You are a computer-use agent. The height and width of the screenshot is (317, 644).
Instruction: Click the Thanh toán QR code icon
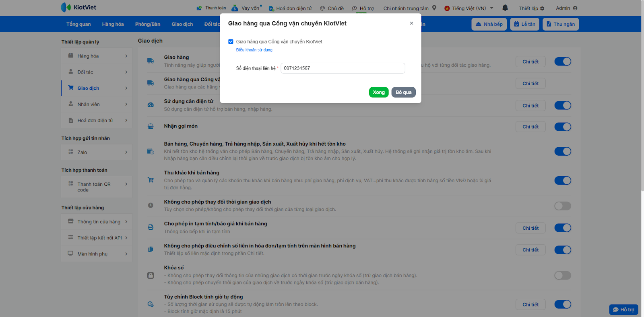point(71,183)
